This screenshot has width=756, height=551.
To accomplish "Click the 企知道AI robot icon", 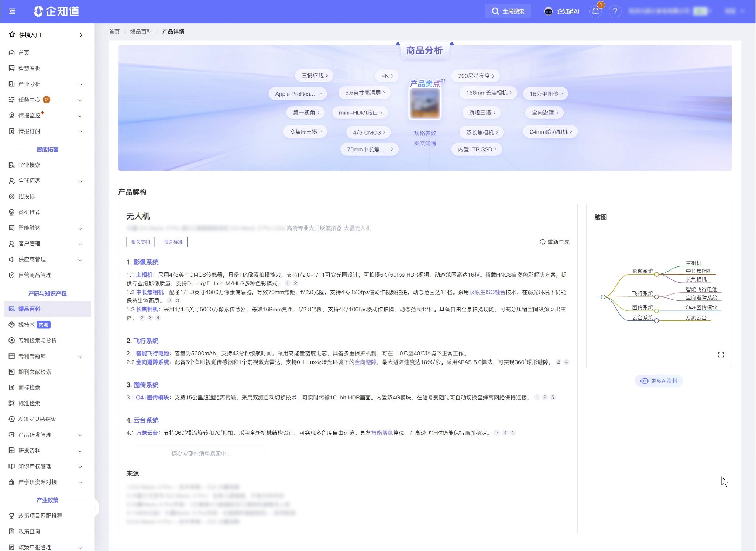I will pyautogui.click(x=549, y=11).
